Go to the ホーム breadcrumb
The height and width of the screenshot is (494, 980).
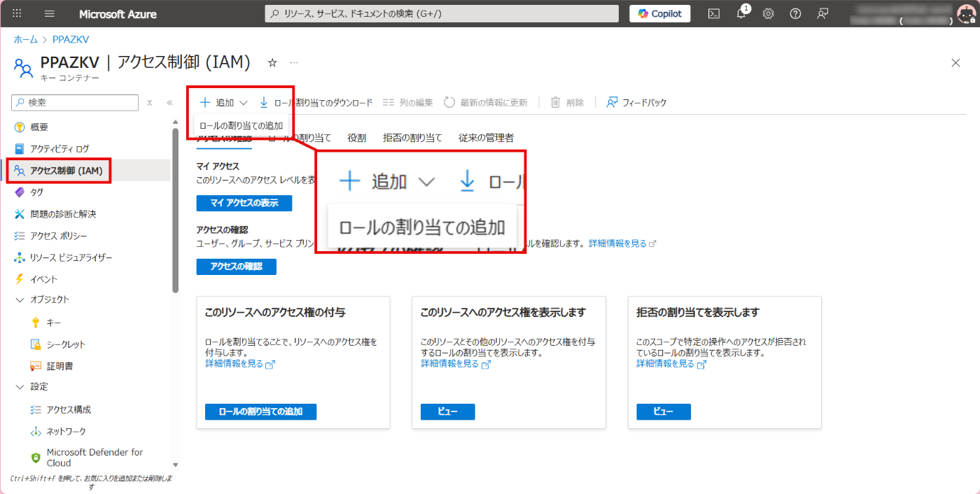coord(26,40)
